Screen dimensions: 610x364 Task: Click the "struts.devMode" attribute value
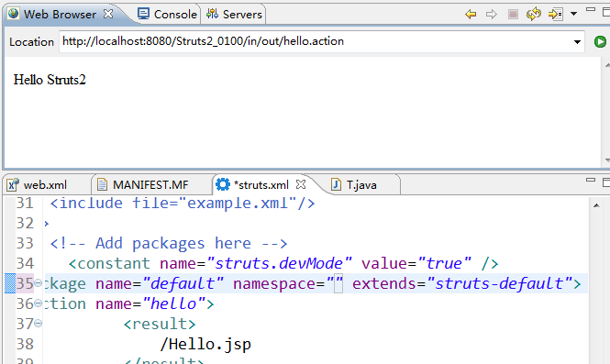[279, 264]
